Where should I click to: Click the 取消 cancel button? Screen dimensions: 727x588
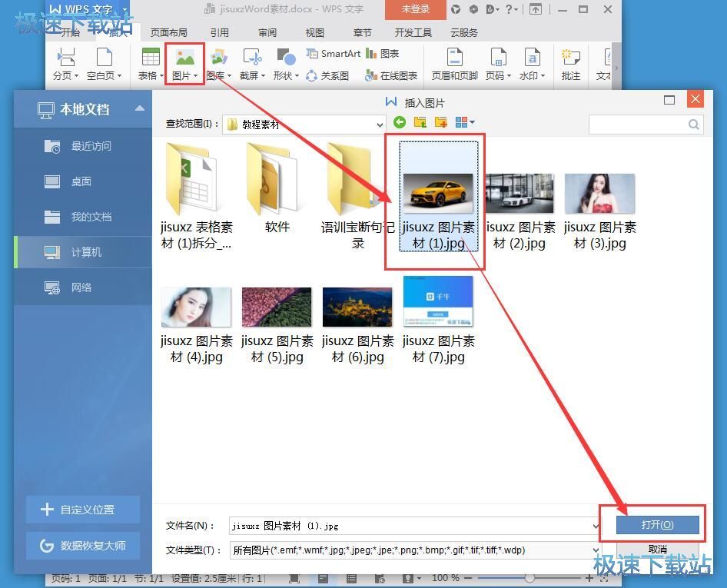point(658,549)
